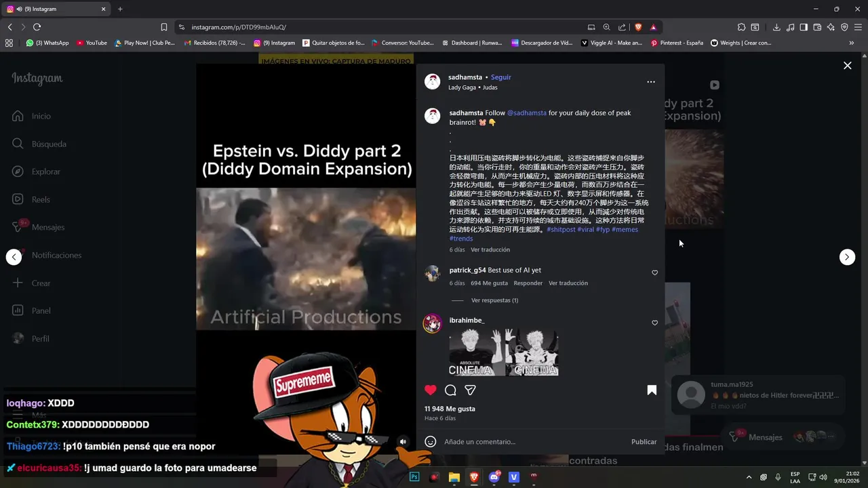Open the Pinterest - España bookmark
This screenshot has width=868, height=488.
tap(677, 43)
